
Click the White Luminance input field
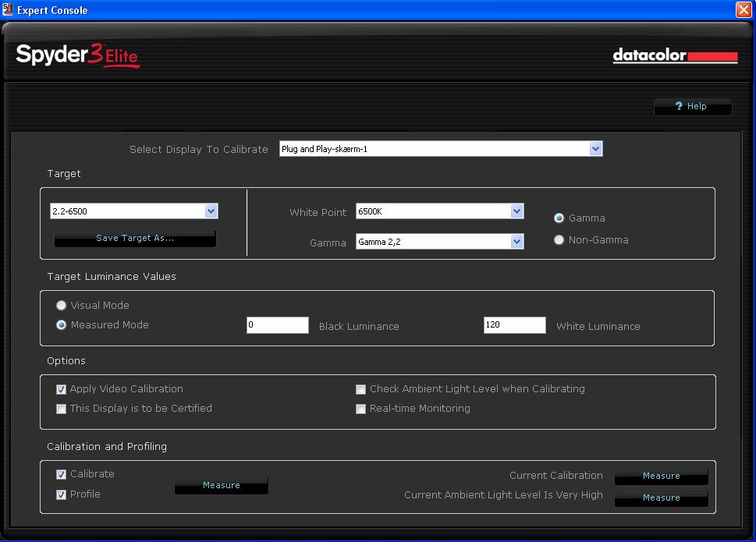(x=515, y=324)
